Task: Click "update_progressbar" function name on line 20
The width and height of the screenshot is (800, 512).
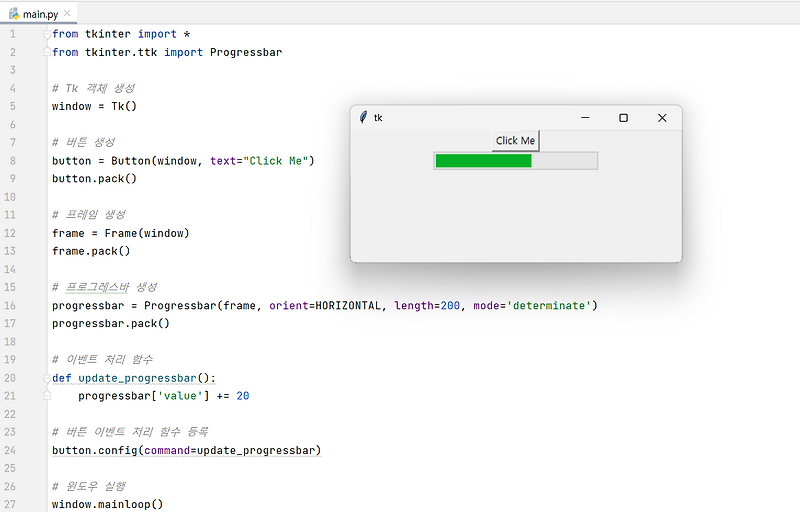Action: click(137, 378)
